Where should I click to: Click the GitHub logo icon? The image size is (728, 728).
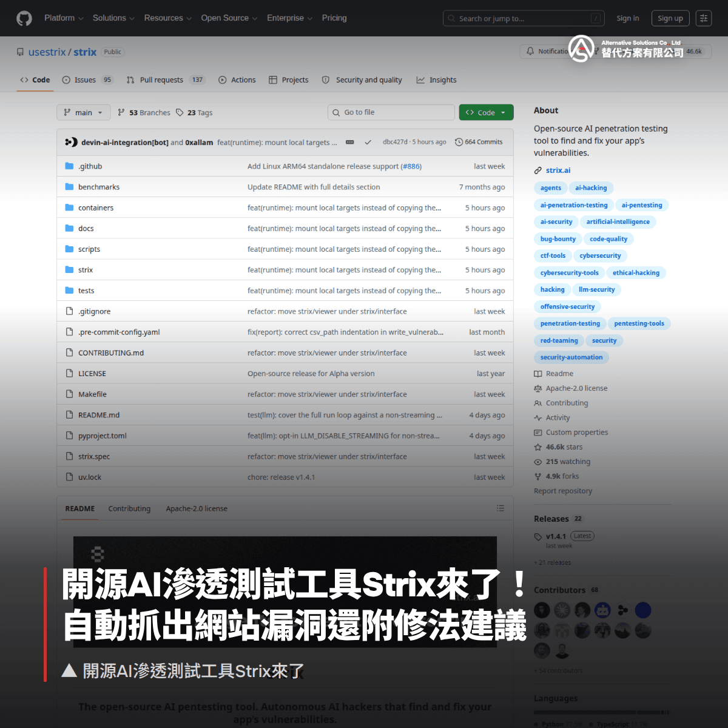tap(24, 18)
